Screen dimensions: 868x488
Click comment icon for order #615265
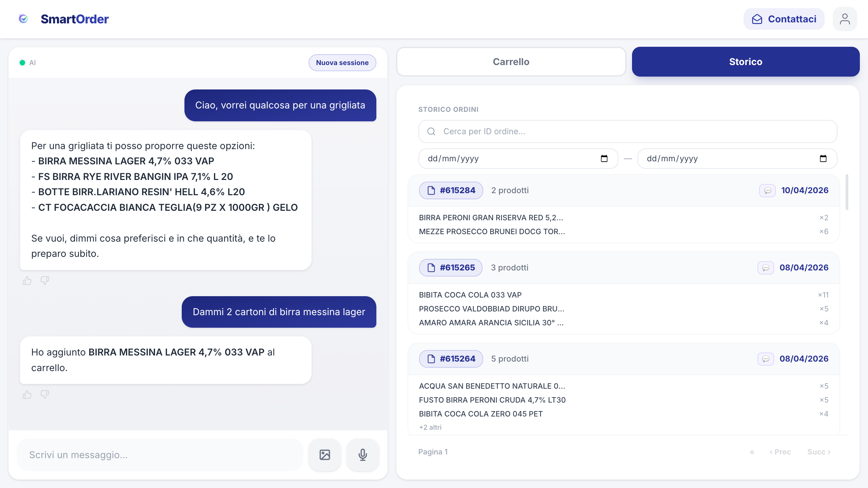point(766,268)
